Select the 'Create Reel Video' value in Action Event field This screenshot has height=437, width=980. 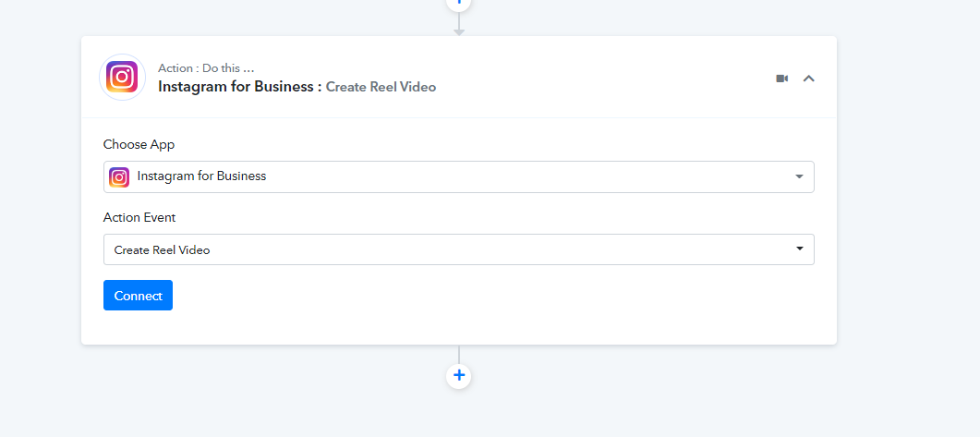(162, 249)
